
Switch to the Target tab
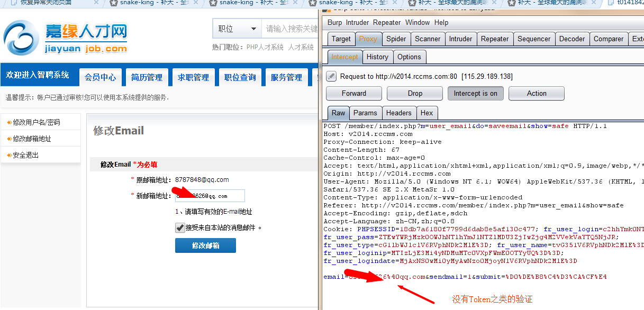coord(341,39)
